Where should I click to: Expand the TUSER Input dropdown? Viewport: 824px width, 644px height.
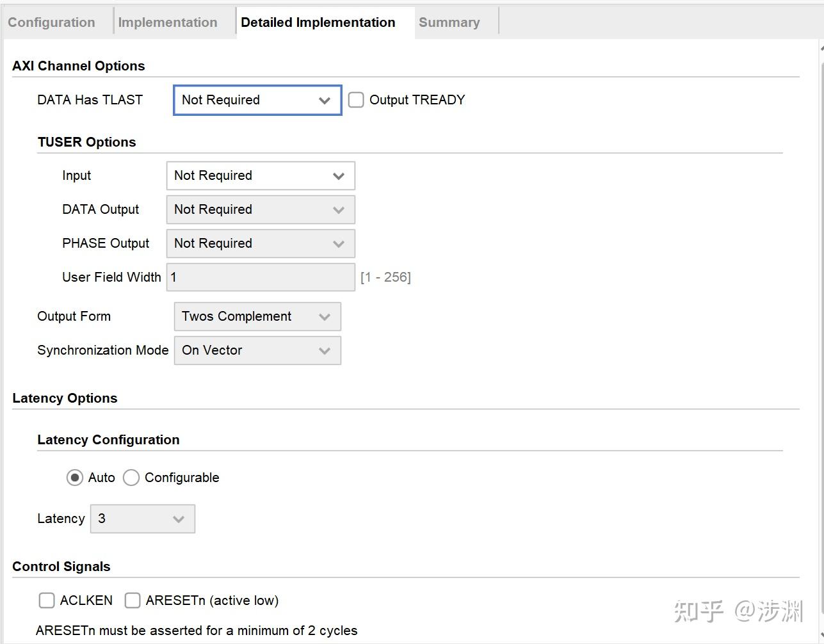click(x=260, y=175)
